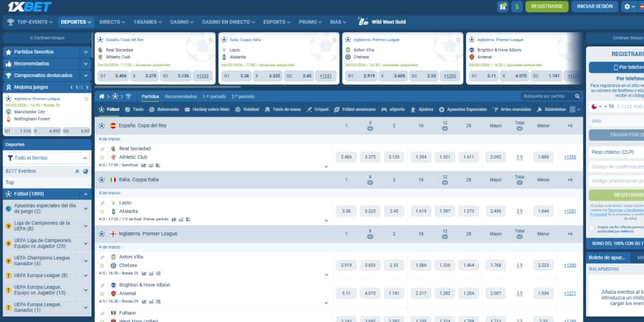
Task: Click the Código promocional input field
Action: [x=616, y=181]
